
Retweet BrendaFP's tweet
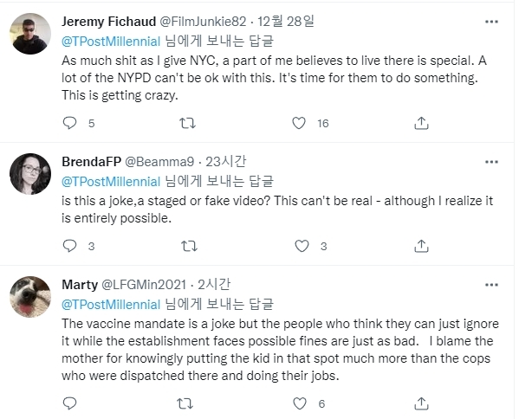pos(186,247)
